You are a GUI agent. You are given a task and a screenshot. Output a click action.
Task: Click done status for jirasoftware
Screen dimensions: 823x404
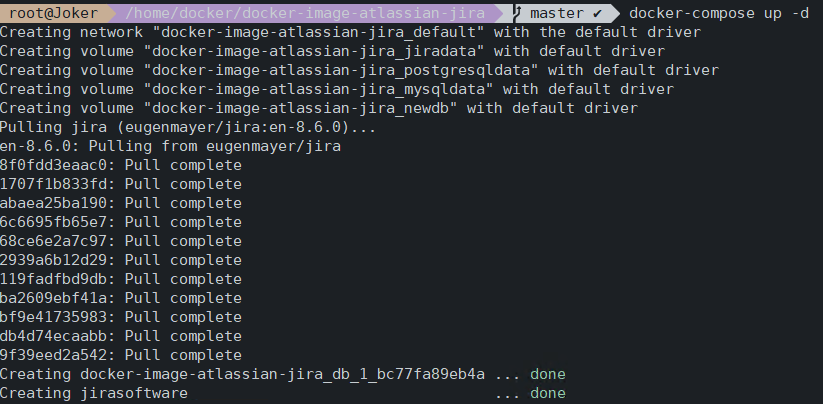[547, 393]
